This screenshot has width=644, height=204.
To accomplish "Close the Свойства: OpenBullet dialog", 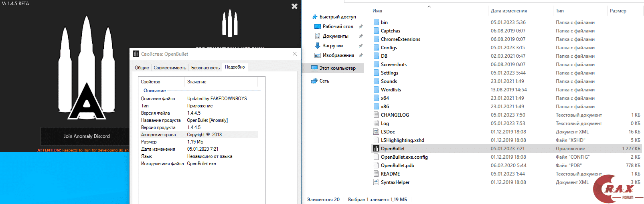I will point(295,54).
